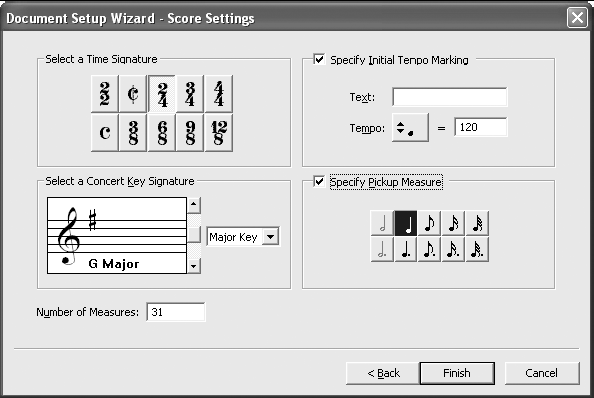The image size is (594, 398).
Task: Click key signature scroll up arrow
Action: click(x=194, y=205)
